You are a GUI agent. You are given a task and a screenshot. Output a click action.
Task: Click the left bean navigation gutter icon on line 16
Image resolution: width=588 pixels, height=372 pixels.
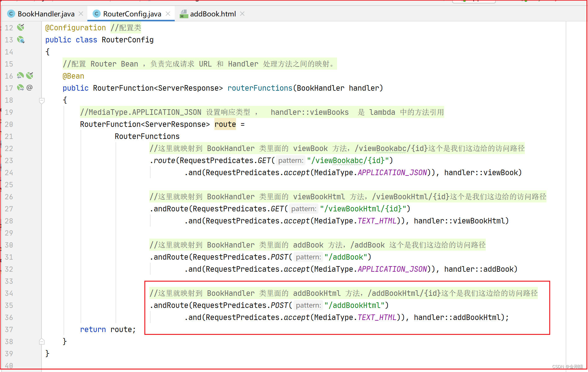20,76
